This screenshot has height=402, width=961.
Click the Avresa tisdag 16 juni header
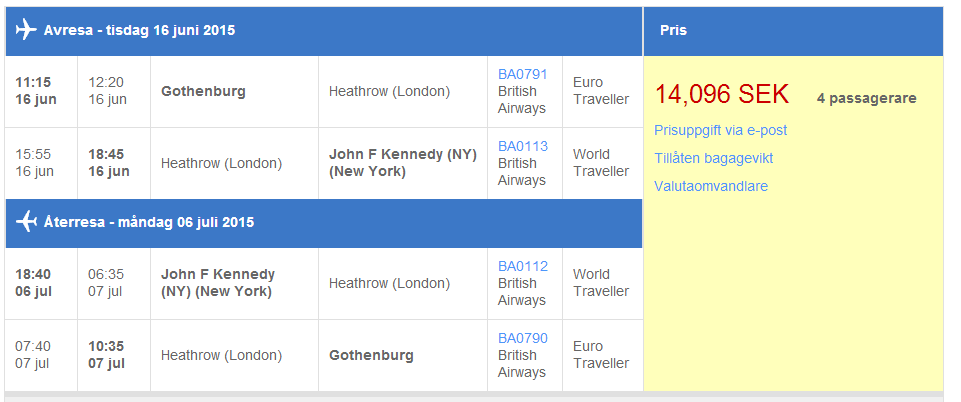(x=139, y=30)
